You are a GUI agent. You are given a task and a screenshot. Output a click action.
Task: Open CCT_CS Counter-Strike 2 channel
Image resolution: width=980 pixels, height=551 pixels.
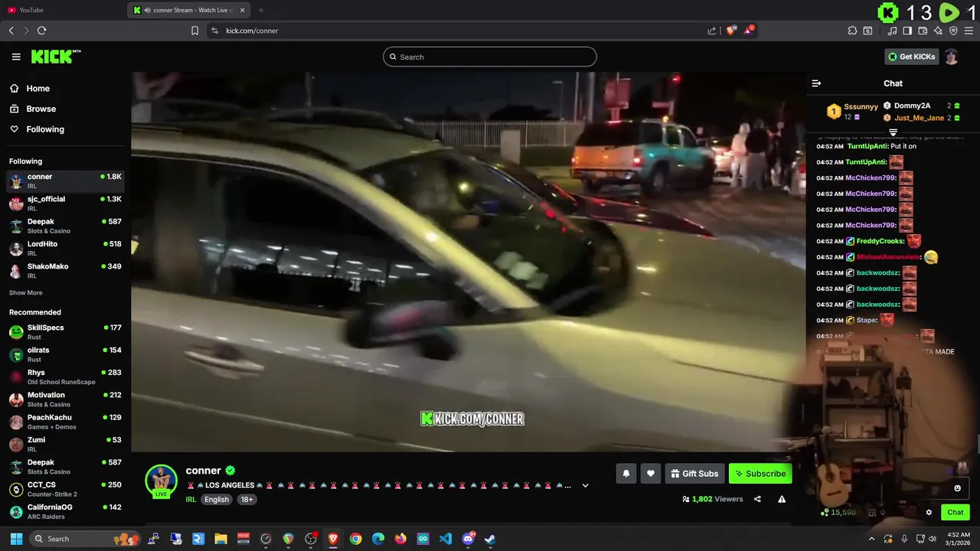pyautogui.click(x=65, y=489)
